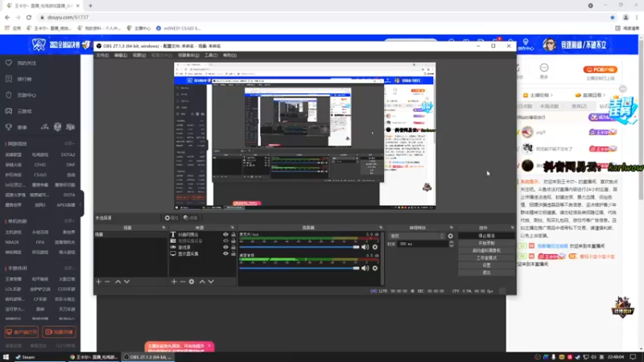Screen dimensions: 644x362
Task: Pop out the Scene Transitions dock panel
Action: [452, 228]
